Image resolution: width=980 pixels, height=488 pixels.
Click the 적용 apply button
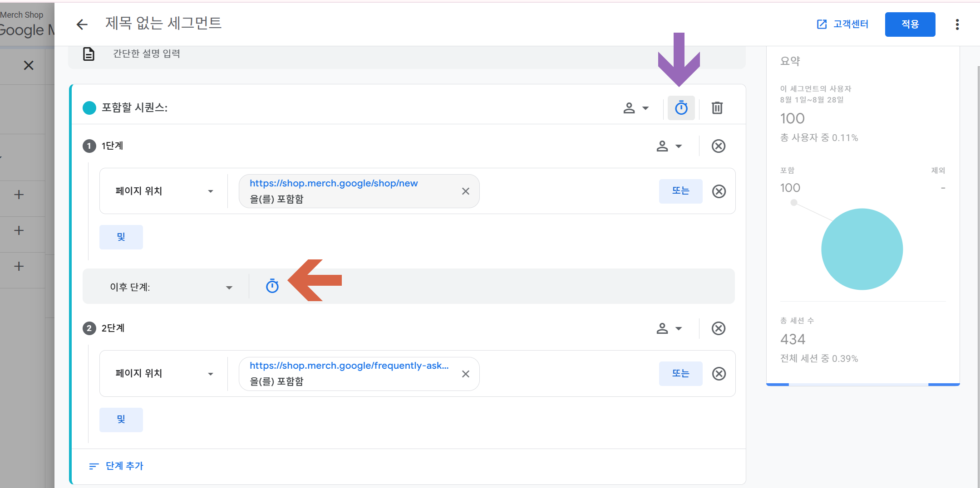[910, 24]
